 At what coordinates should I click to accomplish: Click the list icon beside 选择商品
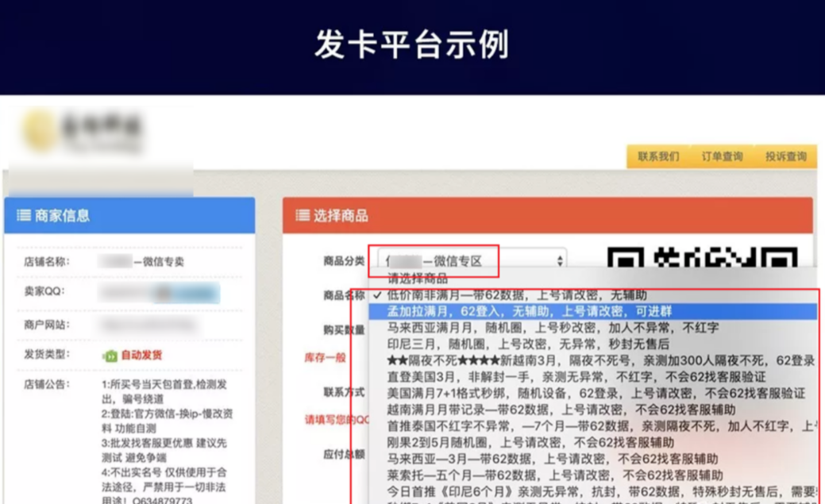[303, 216]
